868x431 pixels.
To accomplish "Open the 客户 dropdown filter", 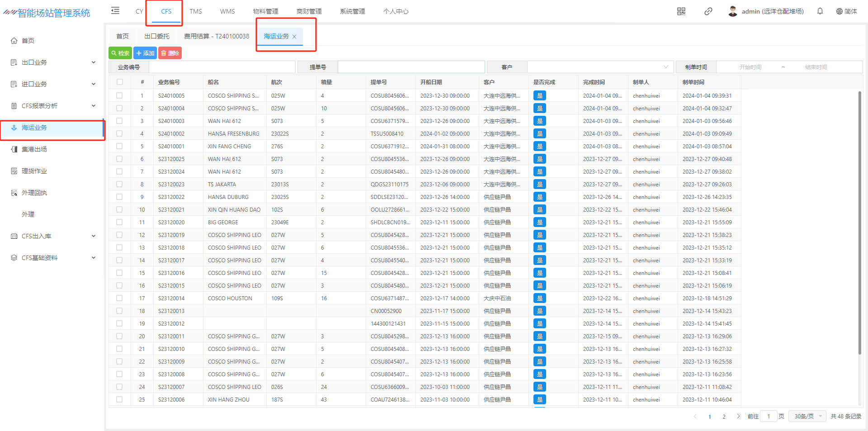I will pos(600,67).
